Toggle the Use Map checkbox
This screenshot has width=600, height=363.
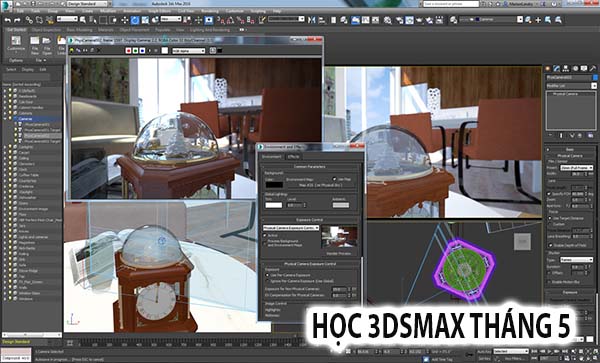coord(334,179)
